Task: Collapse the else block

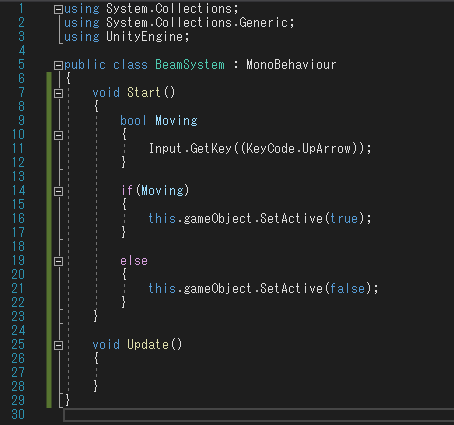Action: [x=58, y=261]
